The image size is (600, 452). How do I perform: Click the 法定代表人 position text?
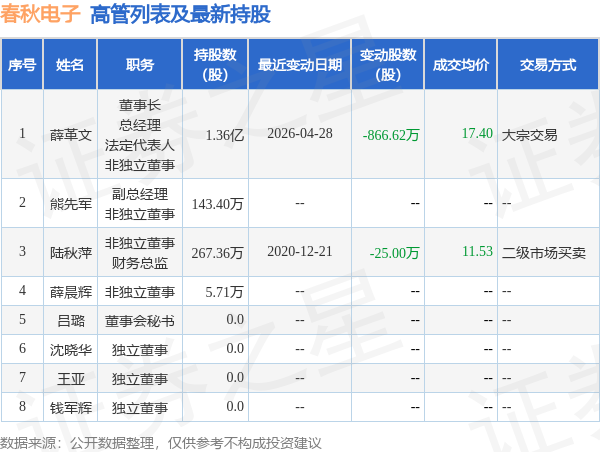coord(140,145)
